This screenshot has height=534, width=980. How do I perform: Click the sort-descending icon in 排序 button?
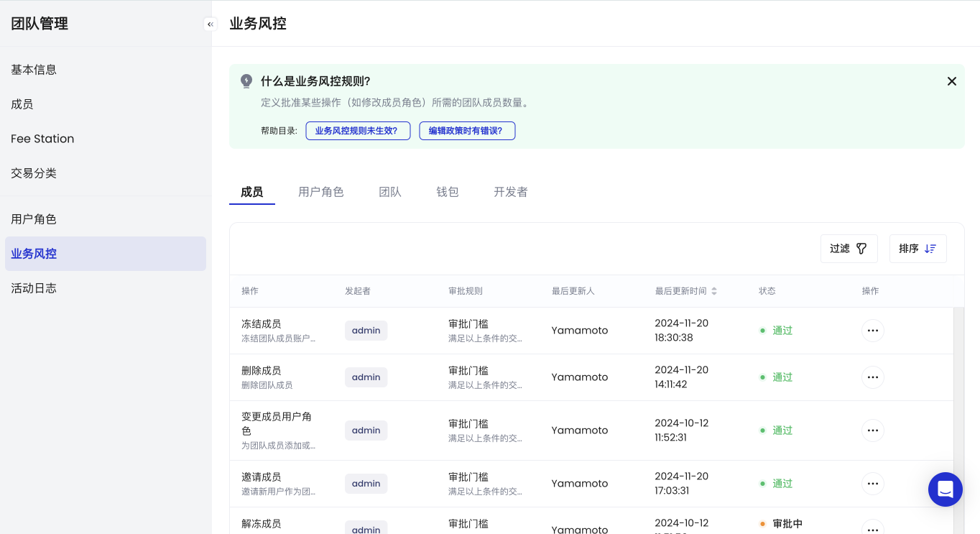pos(930,249)
